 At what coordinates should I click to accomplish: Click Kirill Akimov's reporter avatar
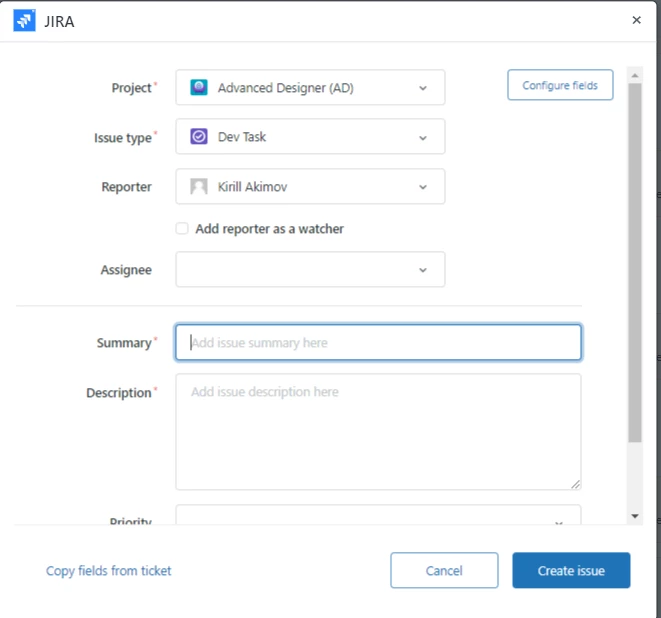[x=199, y=186]
